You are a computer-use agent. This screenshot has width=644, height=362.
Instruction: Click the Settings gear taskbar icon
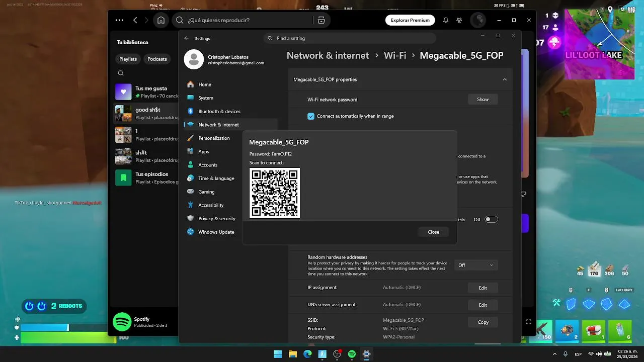[367, 354]
